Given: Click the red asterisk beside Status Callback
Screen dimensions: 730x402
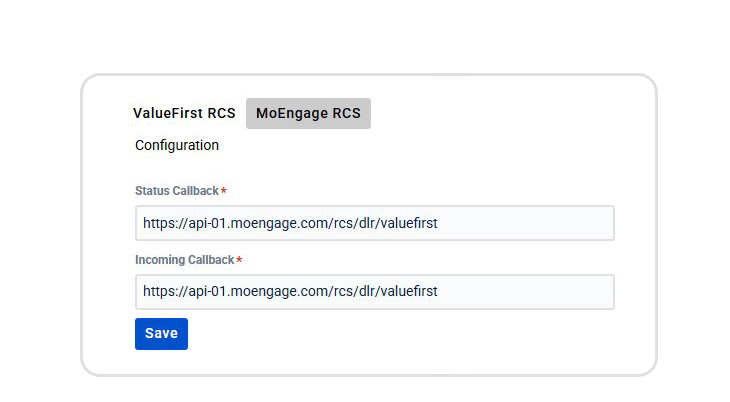Looking at the screenshot, I should [224, 190].
